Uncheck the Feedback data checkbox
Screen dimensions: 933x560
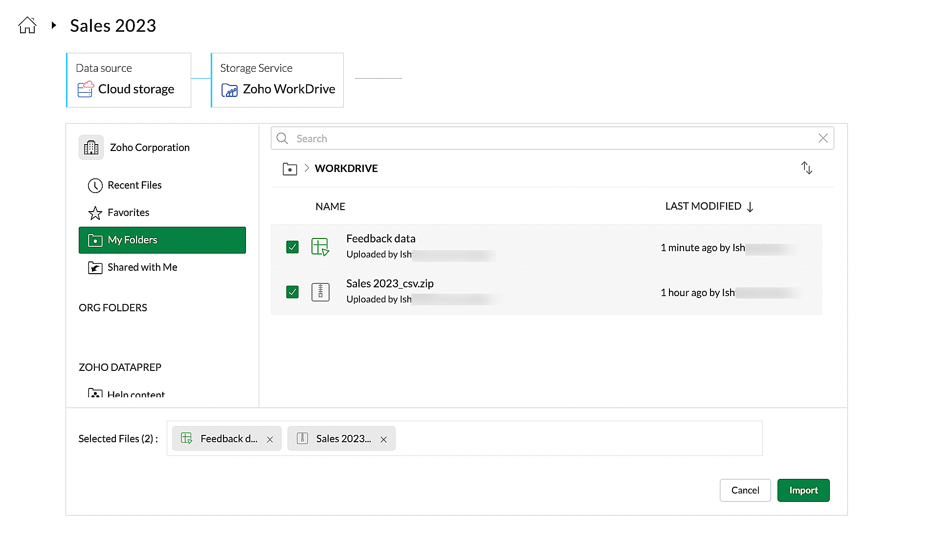coord(292,247)
